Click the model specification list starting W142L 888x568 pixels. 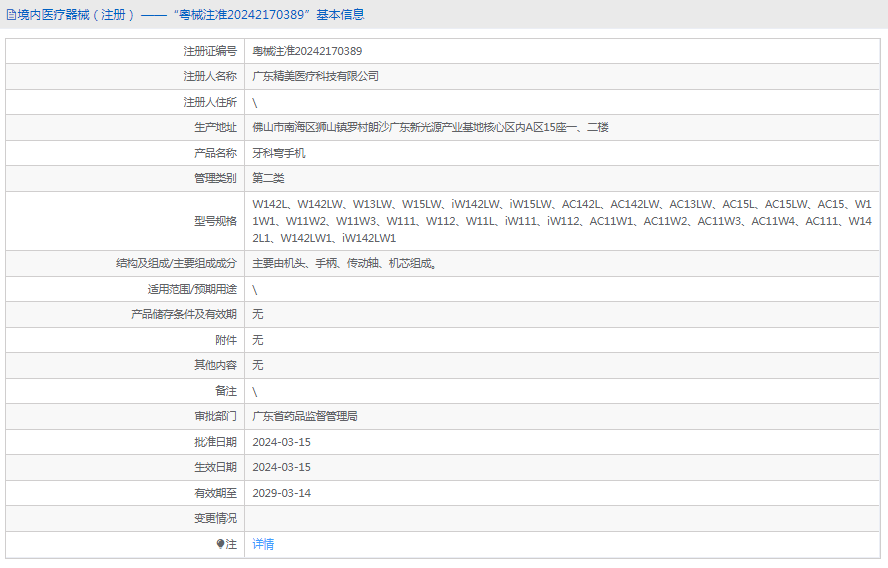pyautogui.click(x=562, y=221)
